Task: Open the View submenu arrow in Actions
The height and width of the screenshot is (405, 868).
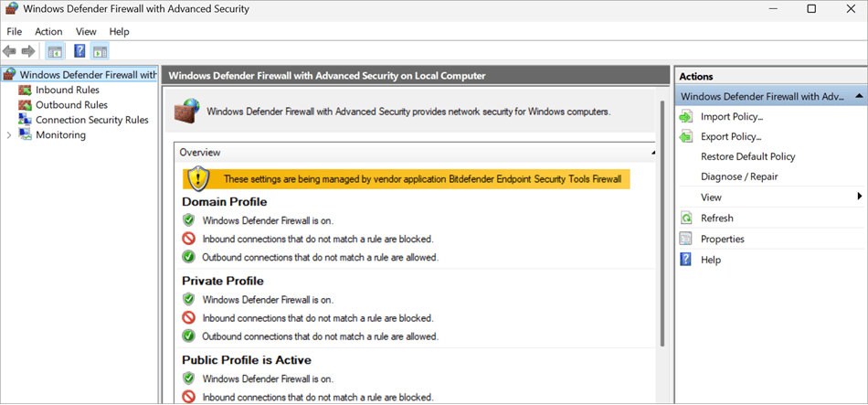Action: 859,197
